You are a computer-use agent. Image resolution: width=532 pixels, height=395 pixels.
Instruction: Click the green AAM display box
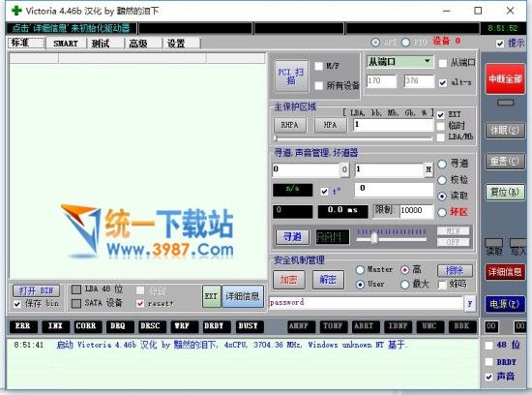[x=333, y=237]
